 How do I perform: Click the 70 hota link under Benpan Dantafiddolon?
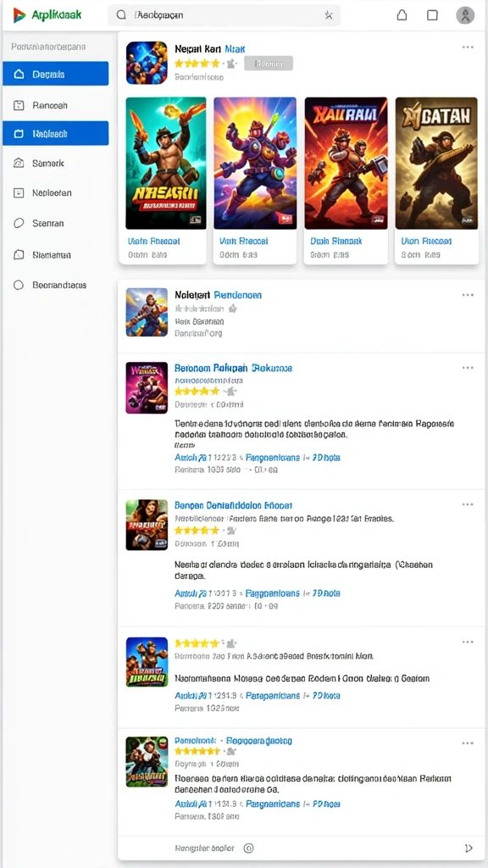pos(326,593)
